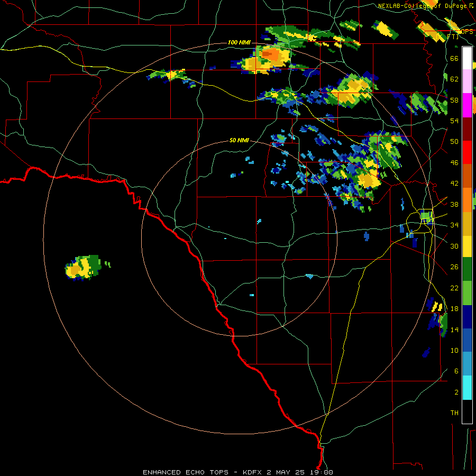Click the dark red color scale segment
Viewport: 476px width, 476px height.
(467, 129)
